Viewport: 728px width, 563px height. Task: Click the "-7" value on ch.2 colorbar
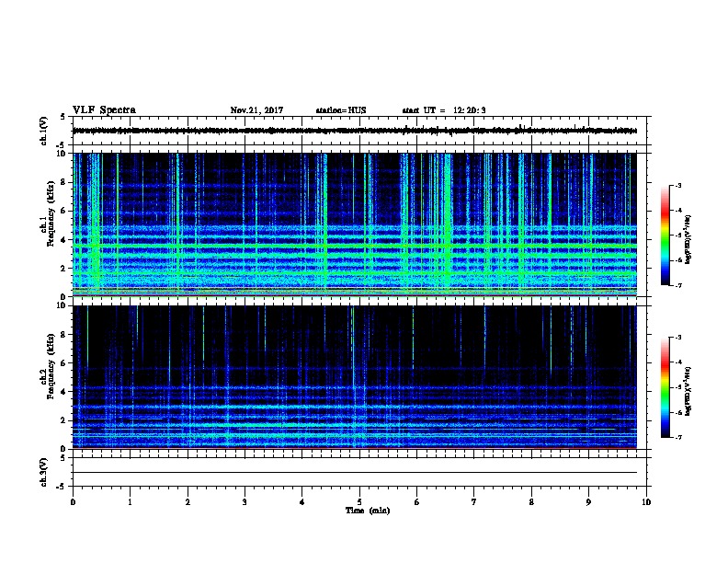pyautogui.click(x=678, y=438)
